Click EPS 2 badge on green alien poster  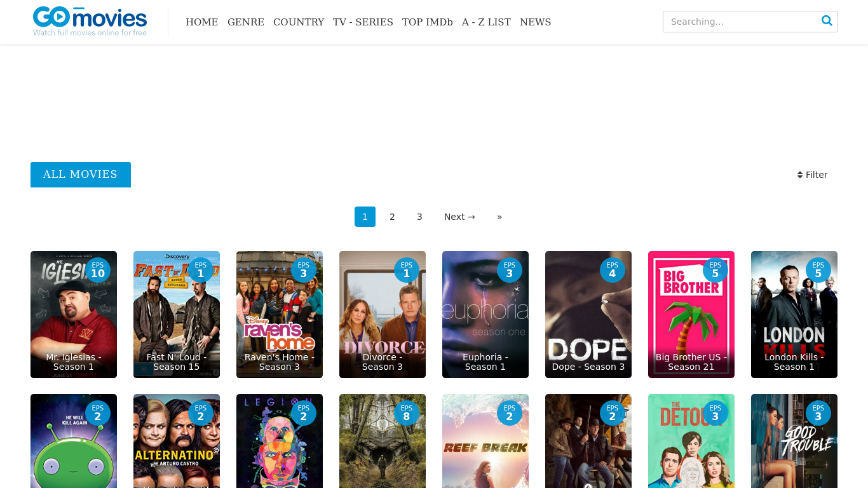(98, 413)
